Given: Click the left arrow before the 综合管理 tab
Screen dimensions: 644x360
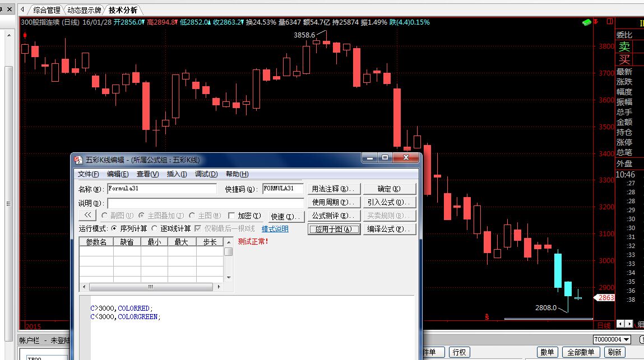Looking at the screenshot, I should pyautogui.click(x=22, y=9).
